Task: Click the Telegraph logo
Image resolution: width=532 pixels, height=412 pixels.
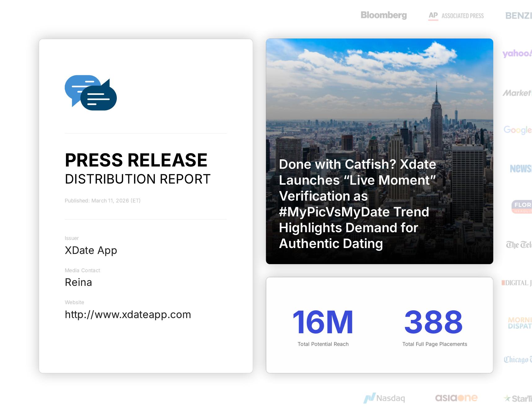Action: [519, 245]
